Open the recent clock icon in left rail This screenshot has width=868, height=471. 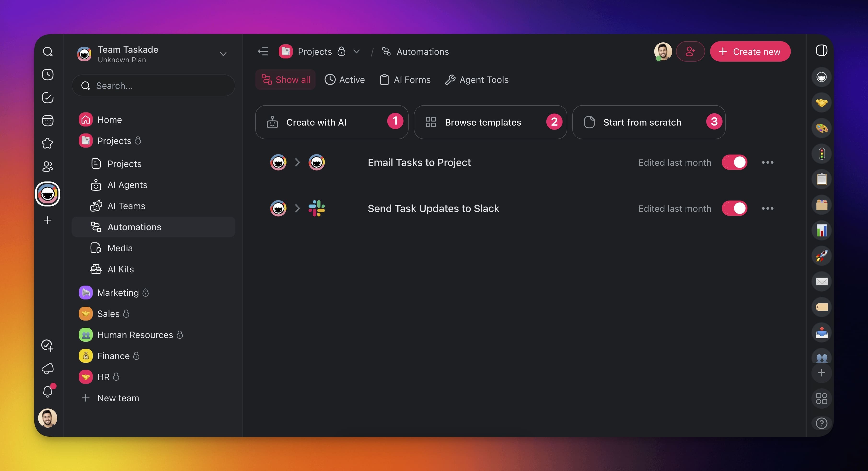[x=47, y=75]
